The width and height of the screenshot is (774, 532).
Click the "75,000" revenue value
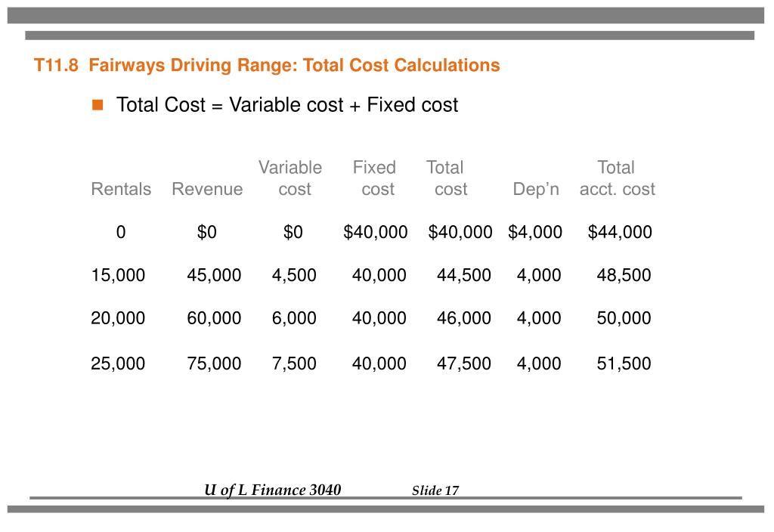click(214, 363)
